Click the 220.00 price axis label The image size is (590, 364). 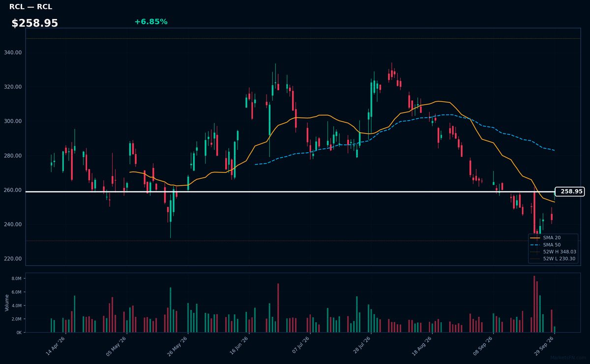pos(13,259)
